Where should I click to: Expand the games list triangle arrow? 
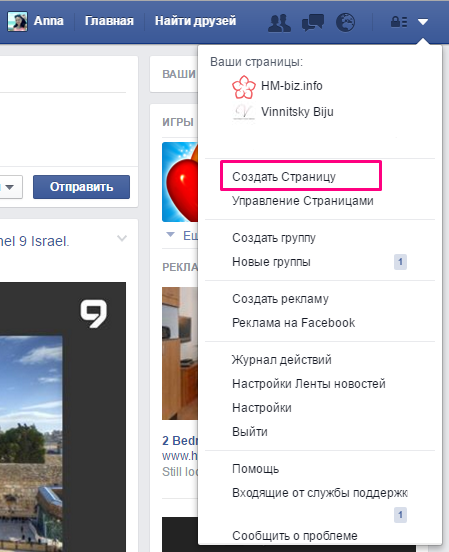click(x=170, y=234)
